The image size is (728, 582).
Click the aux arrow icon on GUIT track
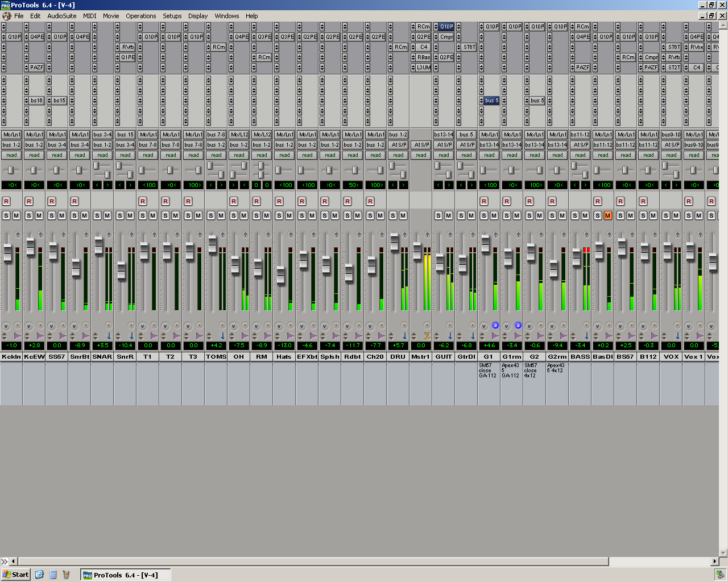pyautogui.click(x=450, y=336)
